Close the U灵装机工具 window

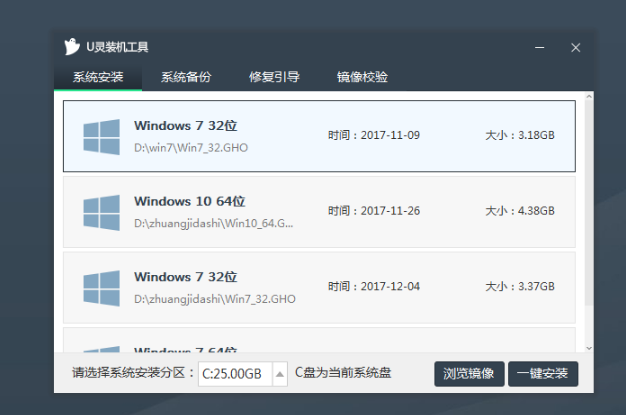575,47
